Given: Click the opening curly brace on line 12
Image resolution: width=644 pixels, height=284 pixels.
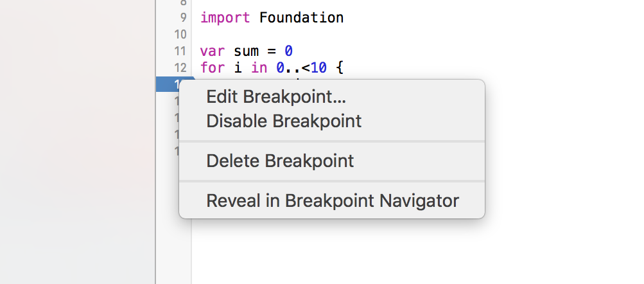Looking at the screenshot, I should [340, 67].
